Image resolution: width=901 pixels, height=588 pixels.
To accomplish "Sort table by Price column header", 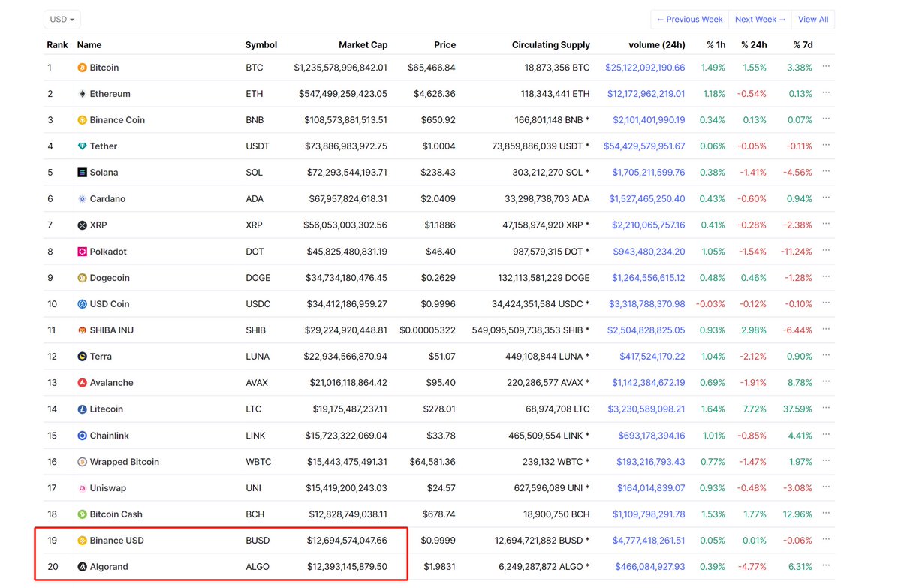I will [444, 45].
